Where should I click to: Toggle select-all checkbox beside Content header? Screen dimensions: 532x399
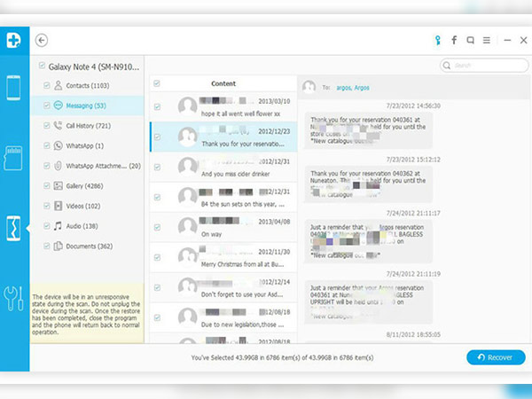[157, 84]
